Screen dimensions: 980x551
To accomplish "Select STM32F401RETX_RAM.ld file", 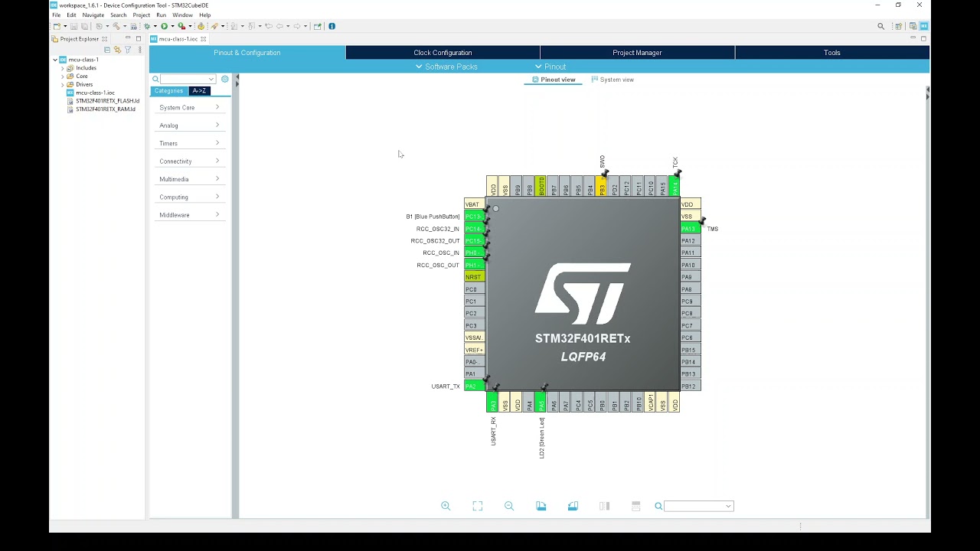I will pyautogui.click(x=105, y=109).
